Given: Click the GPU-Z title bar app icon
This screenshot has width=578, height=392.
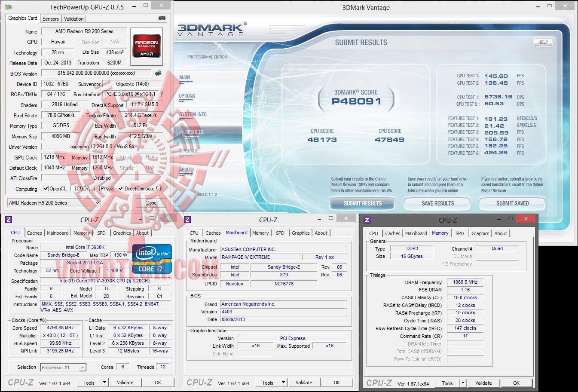Looking at the screenshot, I should tap(8, 7).
